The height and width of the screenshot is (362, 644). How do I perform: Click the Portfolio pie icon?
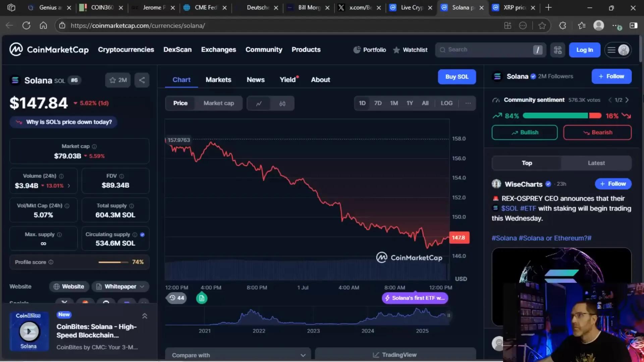coord(357,50)
